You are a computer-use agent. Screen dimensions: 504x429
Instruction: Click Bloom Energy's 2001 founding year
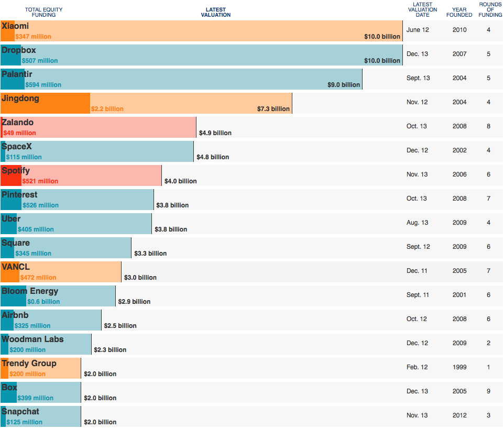click(459, 295)
